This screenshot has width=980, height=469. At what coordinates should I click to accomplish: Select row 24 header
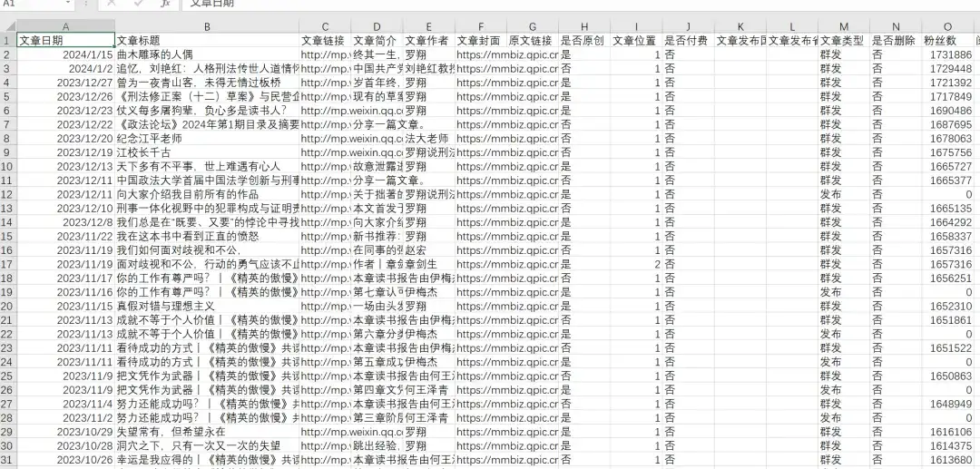(8, 362)
